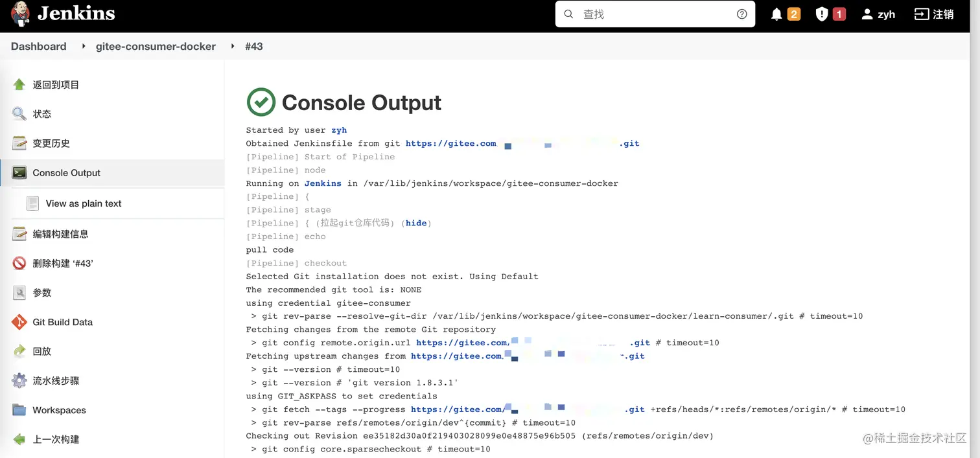The image size is (980, 458).
Task: Open the search help question mark icon
Action: [x=742, y=14]
